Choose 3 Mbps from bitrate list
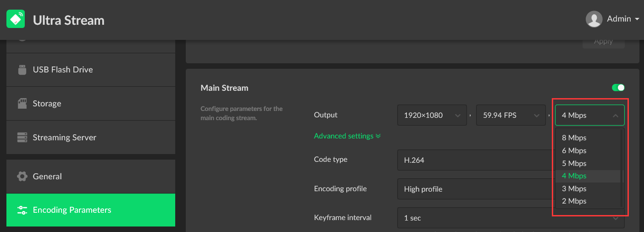 tap(588, 188)
